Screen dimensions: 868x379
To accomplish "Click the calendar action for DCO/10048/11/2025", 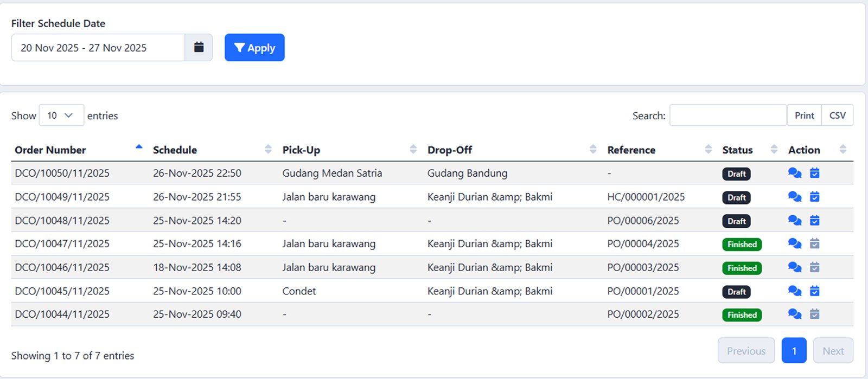I will (815, 220).
